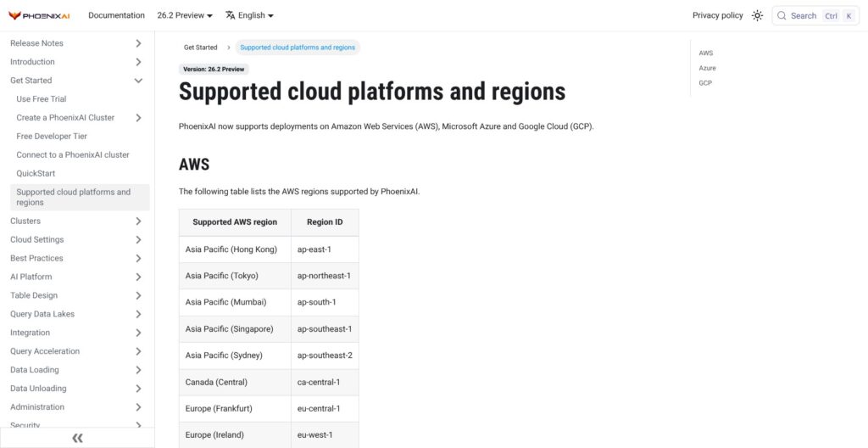Expand the Integration chevron
Screen dimensions: 868x448
138,333
